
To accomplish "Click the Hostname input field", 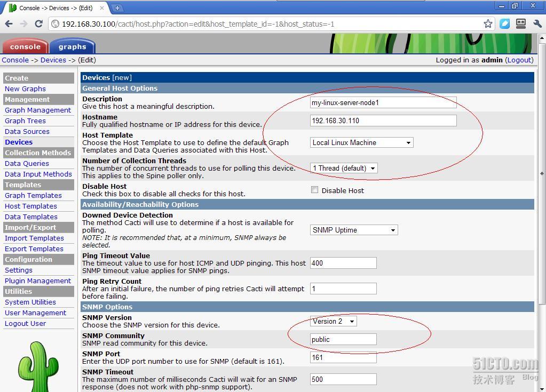I will tap(383, 121).
